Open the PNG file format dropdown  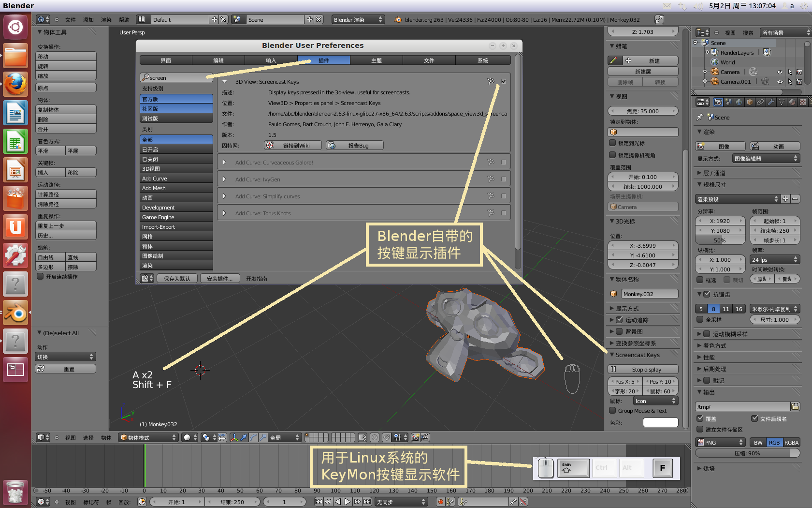coord(720,442)
